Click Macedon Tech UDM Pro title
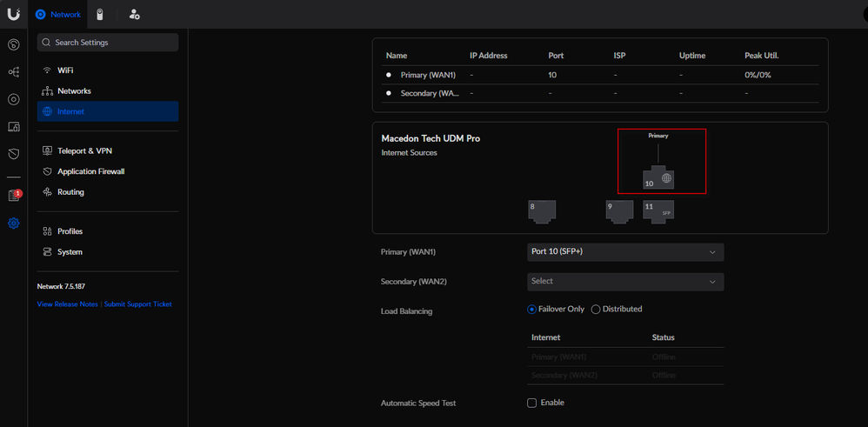 pyautogui.click(x=431, y=138)
